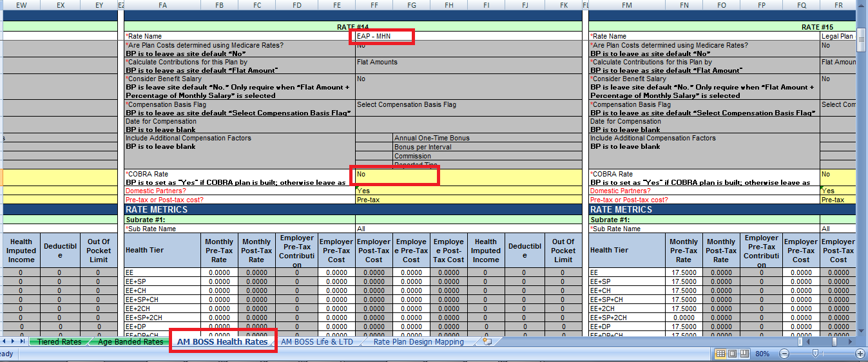Switch to Normal view in status bar

click(x=720, y=354)
